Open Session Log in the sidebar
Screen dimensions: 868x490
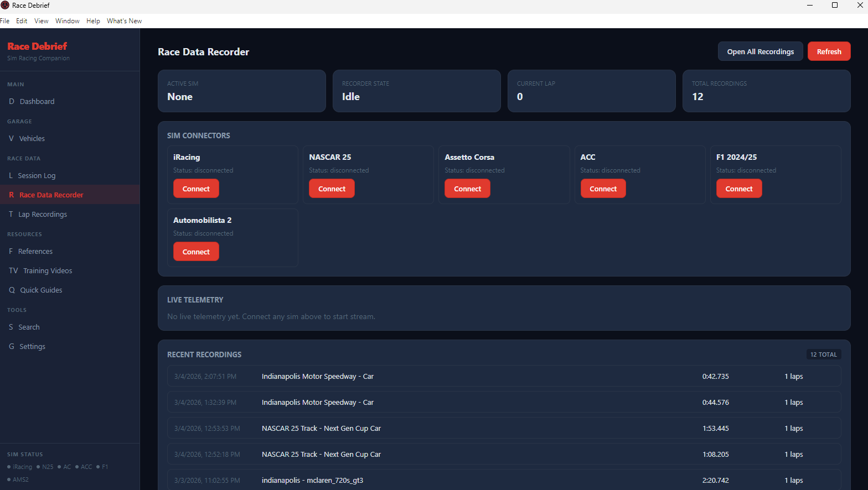pyautogui.click(x=70, y=175)
